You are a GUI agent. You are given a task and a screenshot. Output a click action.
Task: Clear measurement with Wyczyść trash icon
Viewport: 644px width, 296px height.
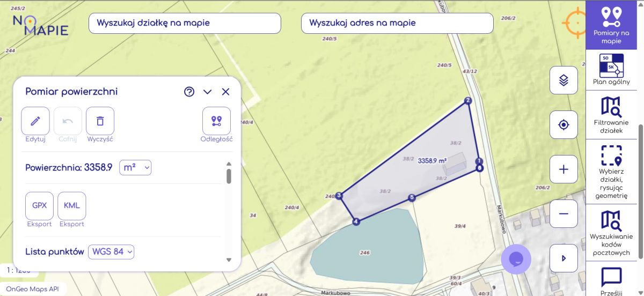(x=100, y=121)
